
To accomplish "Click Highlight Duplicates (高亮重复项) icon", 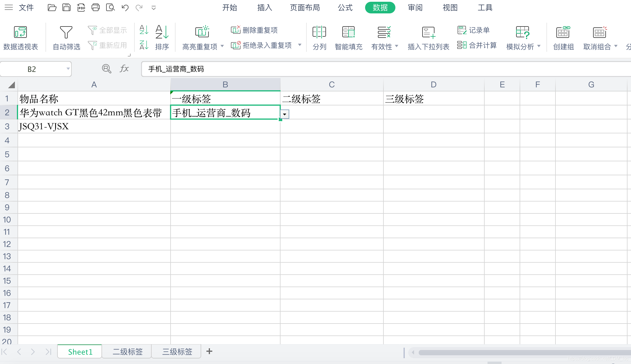I will coord(202,31).
